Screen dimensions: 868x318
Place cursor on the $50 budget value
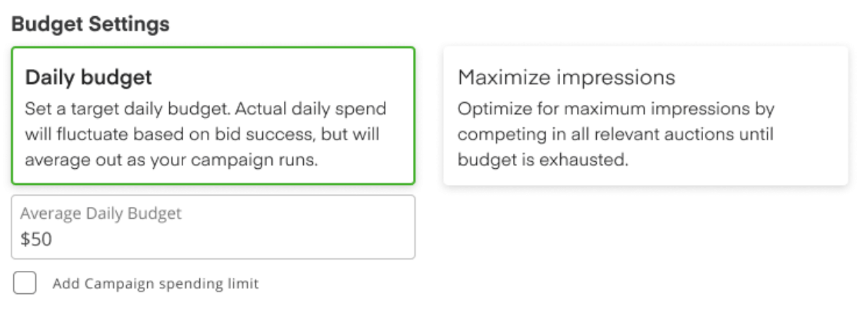coord(37,240)
